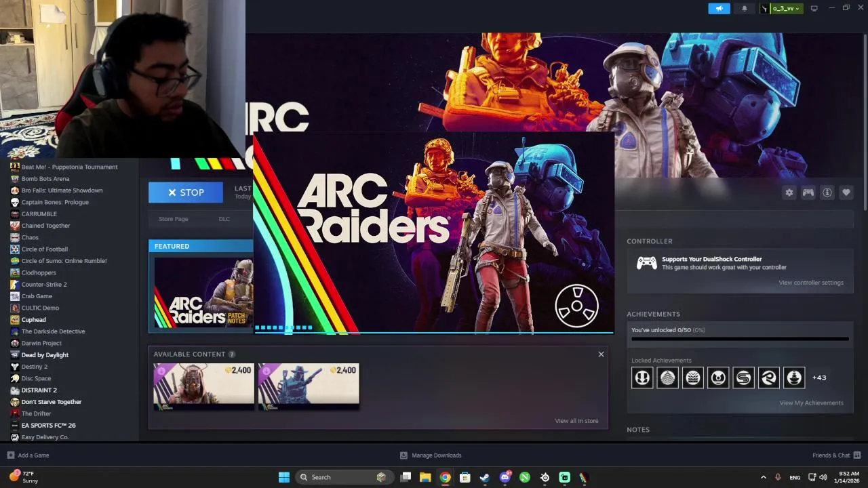Open controller layout gamepad icon
Screen dimensions: 868x488
[808, 192]
